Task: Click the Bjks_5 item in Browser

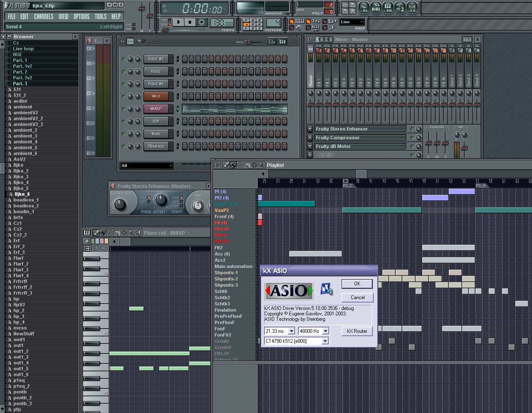Action: click(21, 188)
